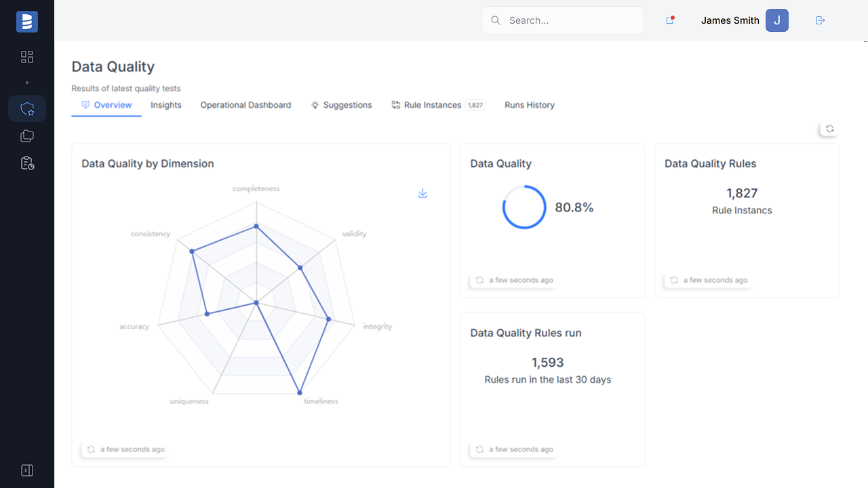Image resolution: width=868 pixels, height=488 pixels.
Task: Open notifications via the red-dotted bell icon
Action: tap(670, 20)
